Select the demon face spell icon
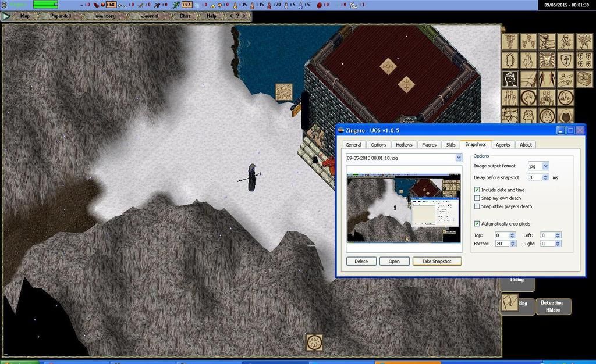 pyautogui.click(x=547, y=60)
